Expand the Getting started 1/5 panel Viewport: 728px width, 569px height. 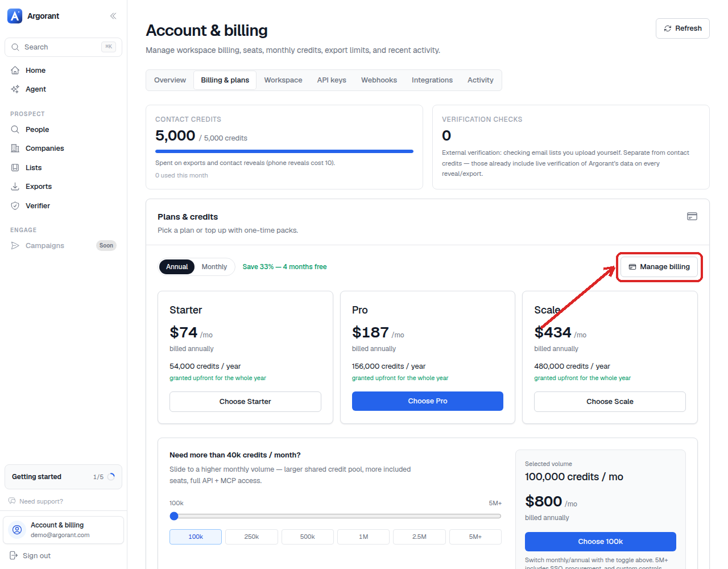(63, 477)
